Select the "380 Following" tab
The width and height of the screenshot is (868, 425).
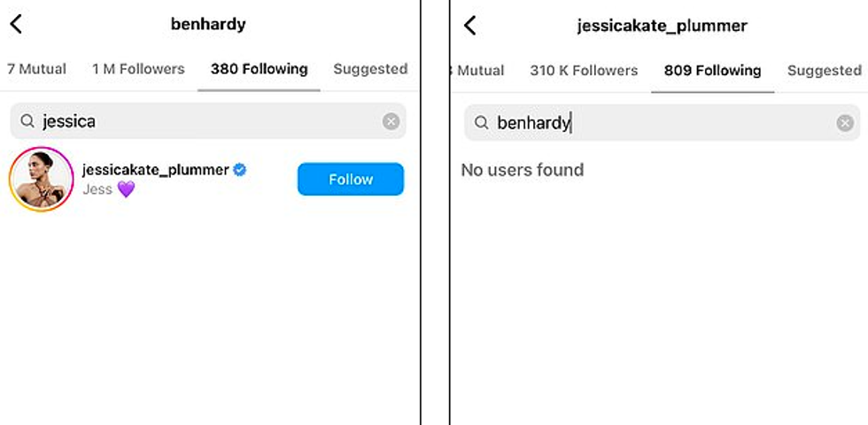coord(259,69)
